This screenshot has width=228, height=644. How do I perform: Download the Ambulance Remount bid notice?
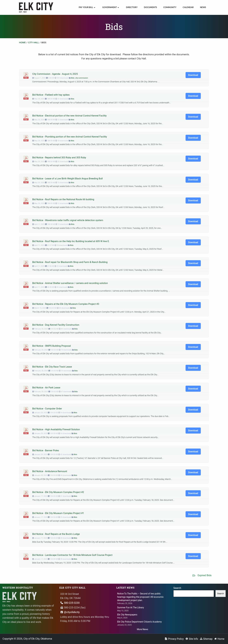tap(193, 472)
